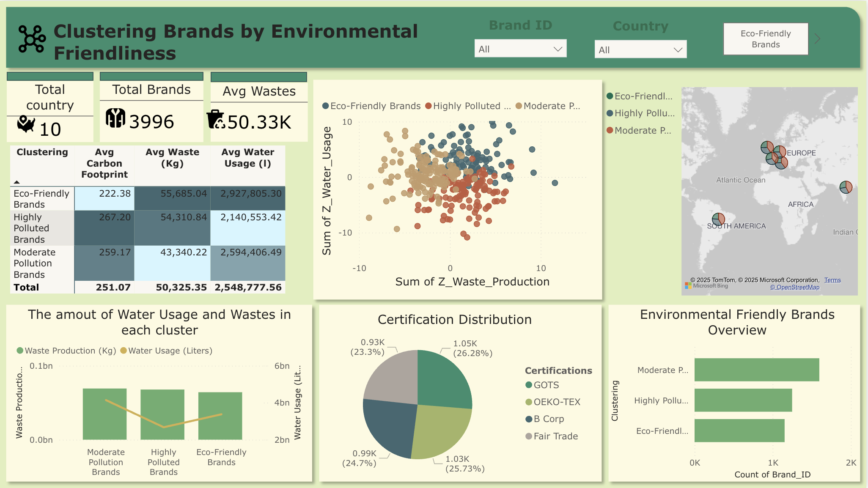Click the next arrow beside Eco-Friendly Brands button

(x=817, y=39)
